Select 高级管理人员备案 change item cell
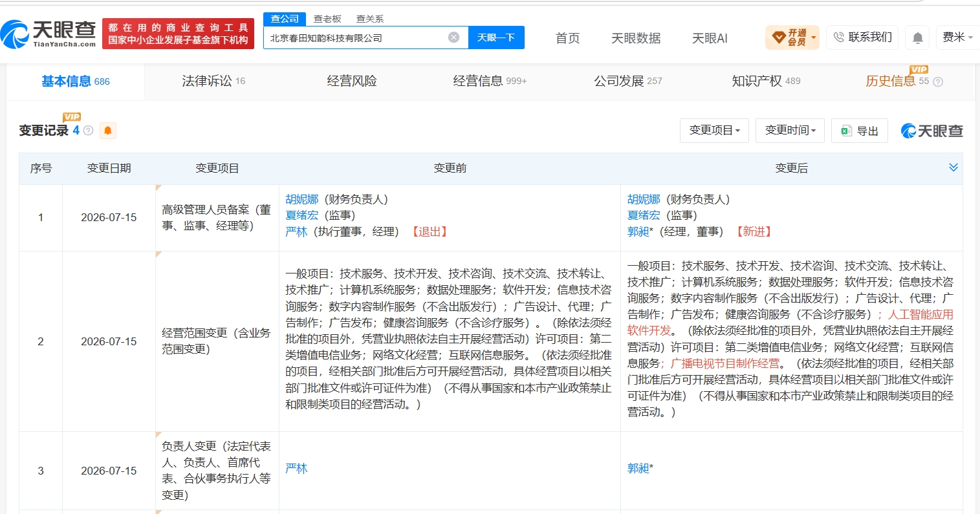This screenshot has height=514, width=980. 217,218
